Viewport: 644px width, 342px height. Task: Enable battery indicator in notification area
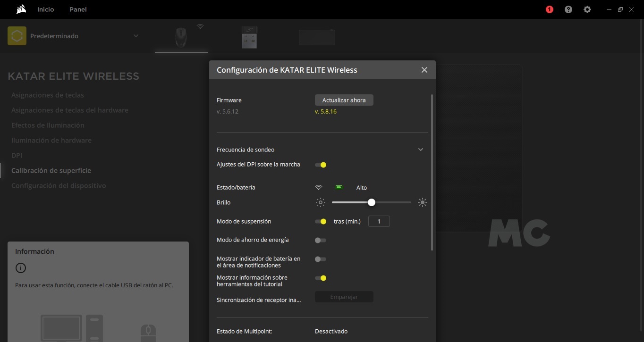(321, 259)
